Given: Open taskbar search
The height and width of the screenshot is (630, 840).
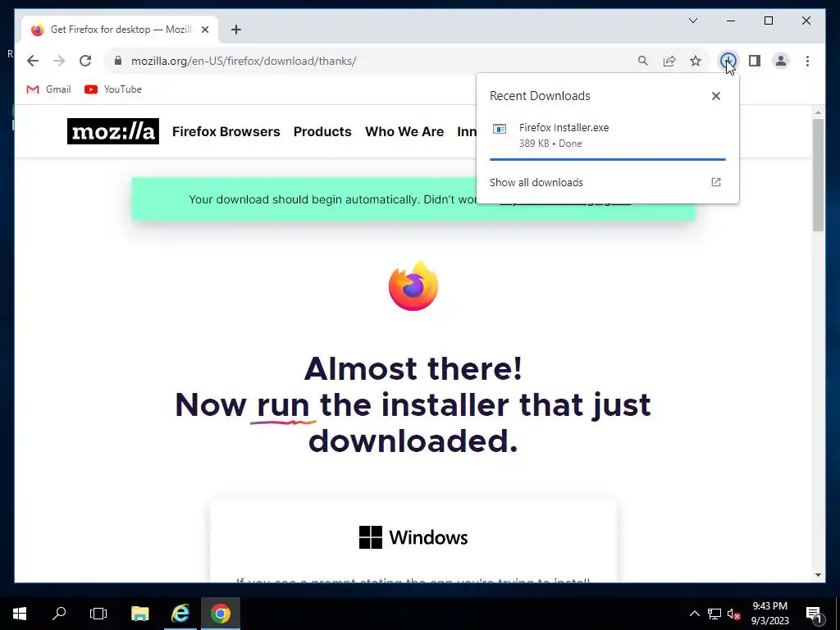Looking at the screenshot, I should pos(59,614).
